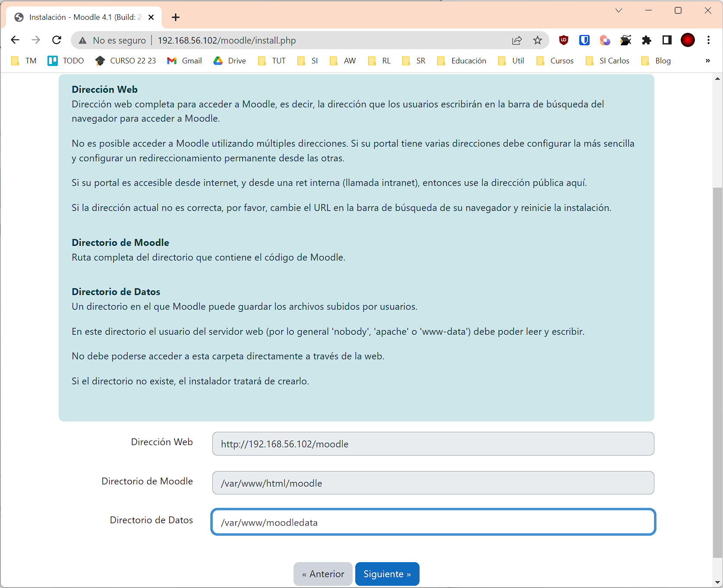Click the colorful circle extension icon

[605, 40]
